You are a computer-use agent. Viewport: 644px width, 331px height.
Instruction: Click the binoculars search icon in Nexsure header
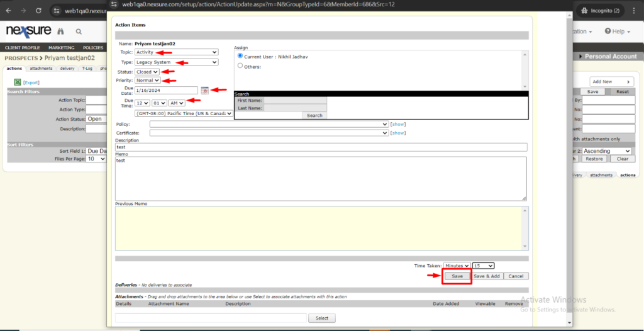coord(61,31)
